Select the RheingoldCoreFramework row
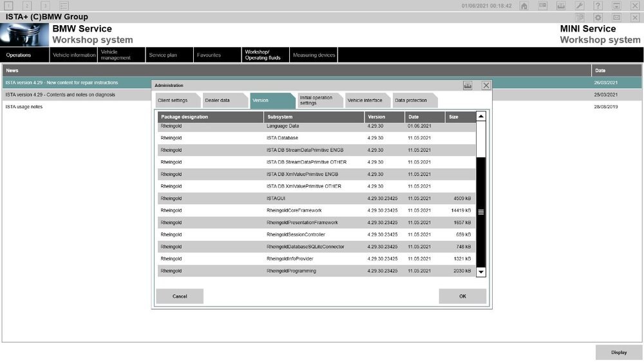This screenshot has height=362, width=644. tap(316, 211)
